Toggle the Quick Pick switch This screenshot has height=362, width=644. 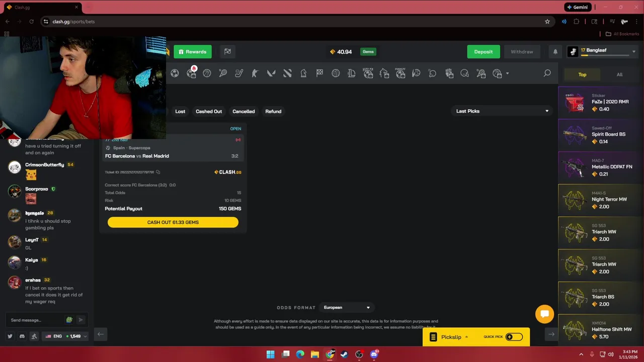(x=514, y=337)
